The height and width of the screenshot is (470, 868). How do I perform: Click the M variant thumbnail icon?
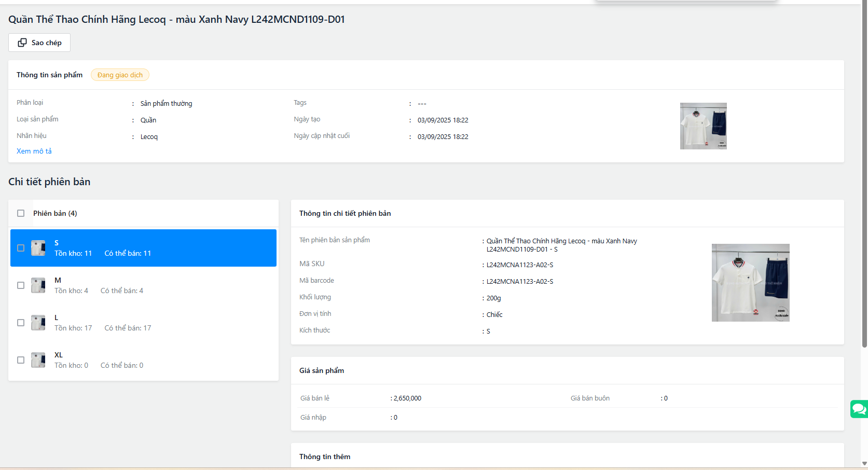point(38,285)
